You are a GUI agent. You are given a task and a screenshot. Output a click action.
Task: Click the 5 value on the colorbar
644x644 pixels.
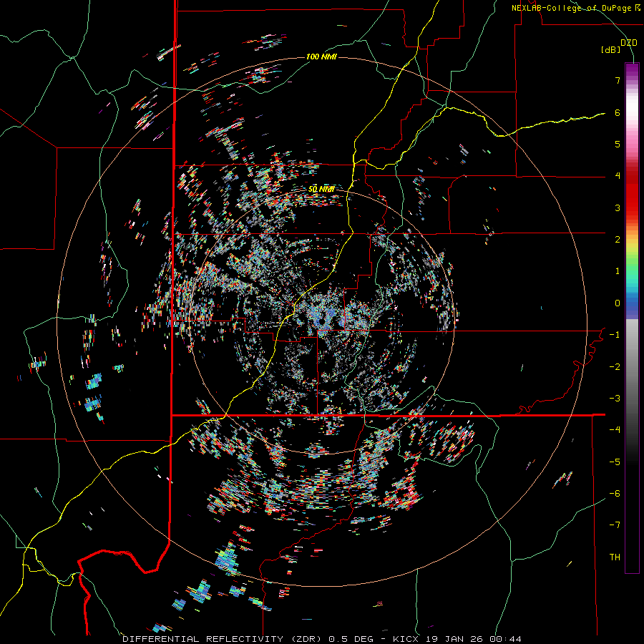[618, 144]
